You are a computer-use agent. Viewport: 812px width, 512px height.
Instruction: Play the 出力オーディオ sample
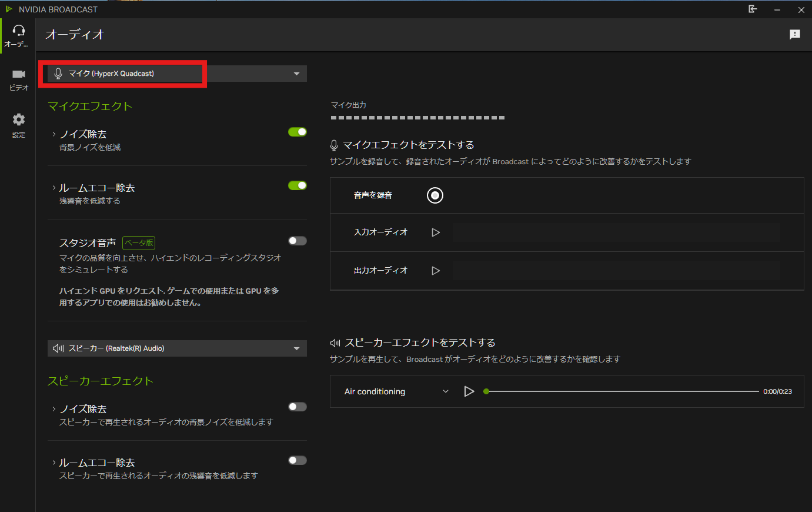[x=436, y=271]
